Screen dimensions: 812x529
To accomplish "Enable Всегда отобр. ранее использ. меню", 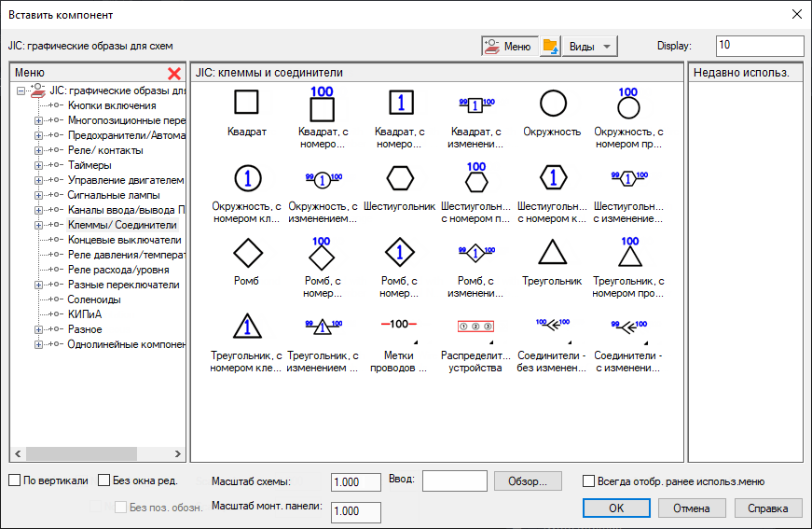I will [x=589, y=481].
